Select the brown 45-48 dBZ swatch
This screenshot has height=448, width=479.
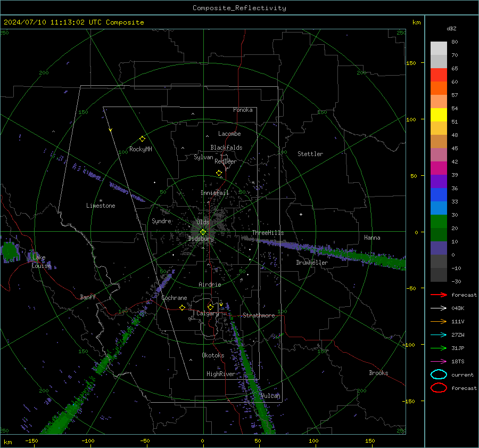tap(439, 142)
